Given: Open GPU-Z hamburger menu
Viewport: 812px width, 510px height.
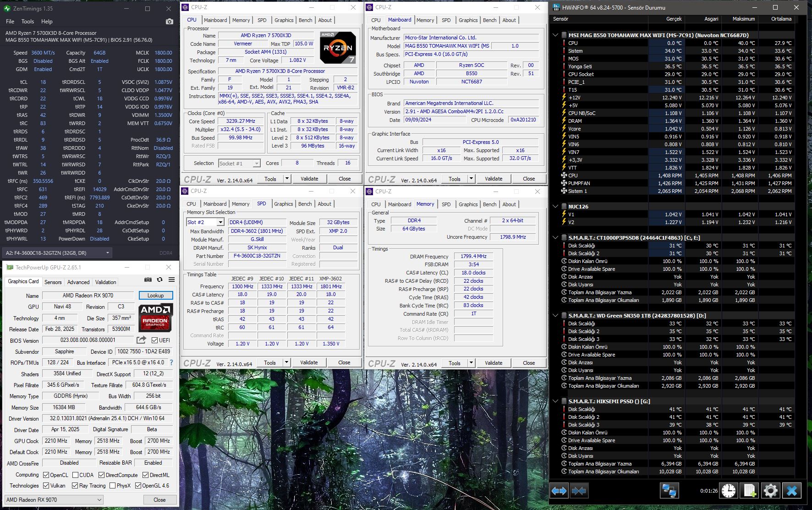Looking at the screenshot, I should (171, 280).
